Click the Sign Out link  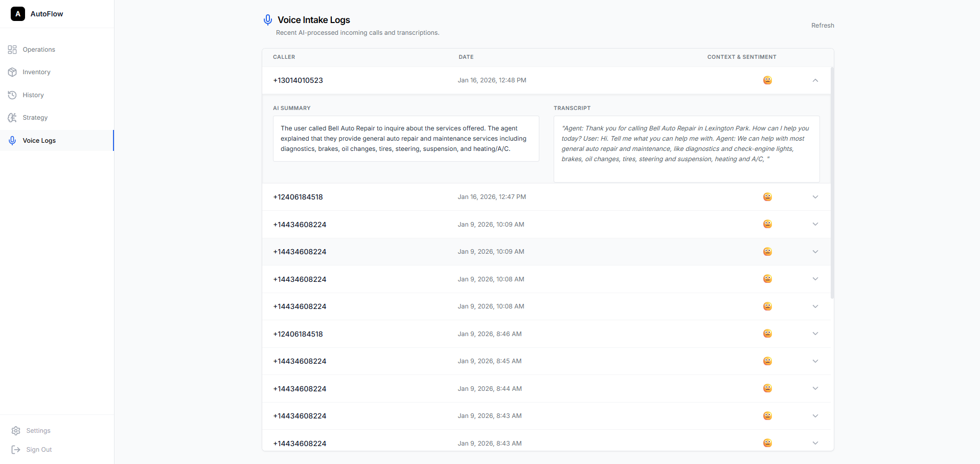(39, 450)
